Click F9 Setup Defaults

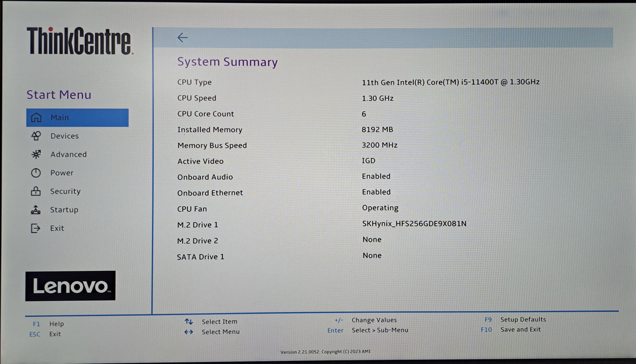point(515,320)
